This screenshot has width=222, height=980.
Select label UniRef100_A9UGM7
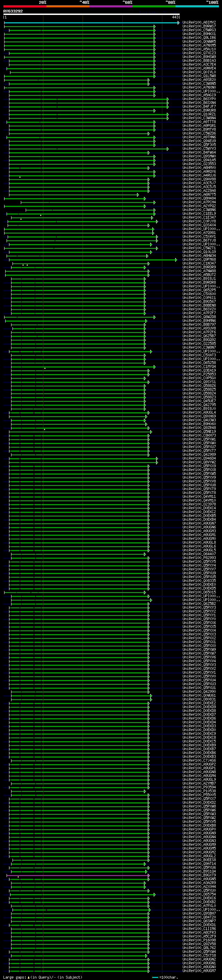tap(199, 971)
